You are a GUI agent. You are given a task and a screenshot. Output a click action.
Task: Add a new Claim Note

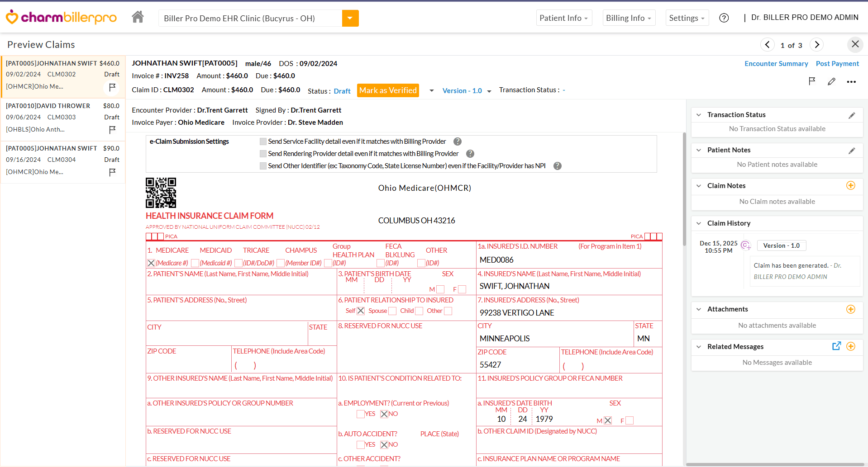coord(851,186)
